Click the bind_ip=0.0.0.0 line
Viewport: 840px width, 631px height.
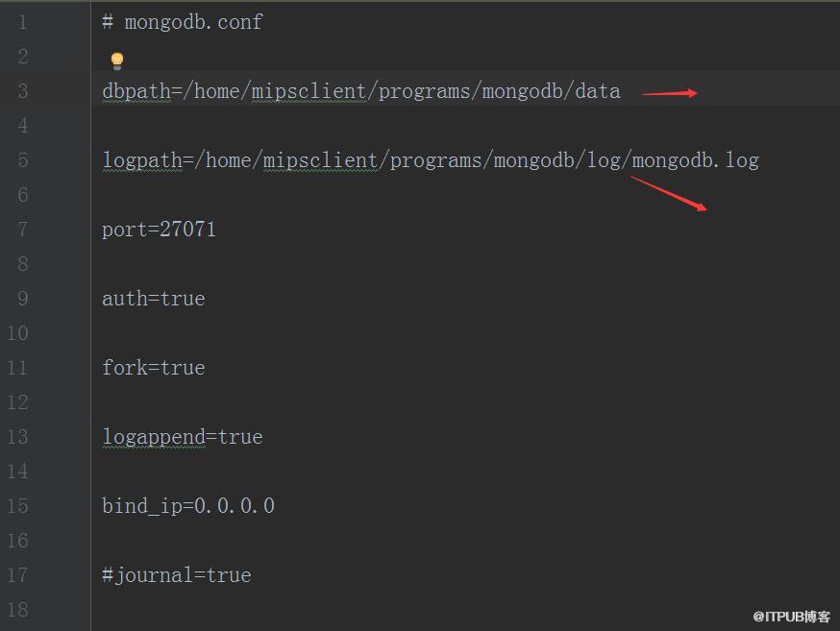coord(188,506)
